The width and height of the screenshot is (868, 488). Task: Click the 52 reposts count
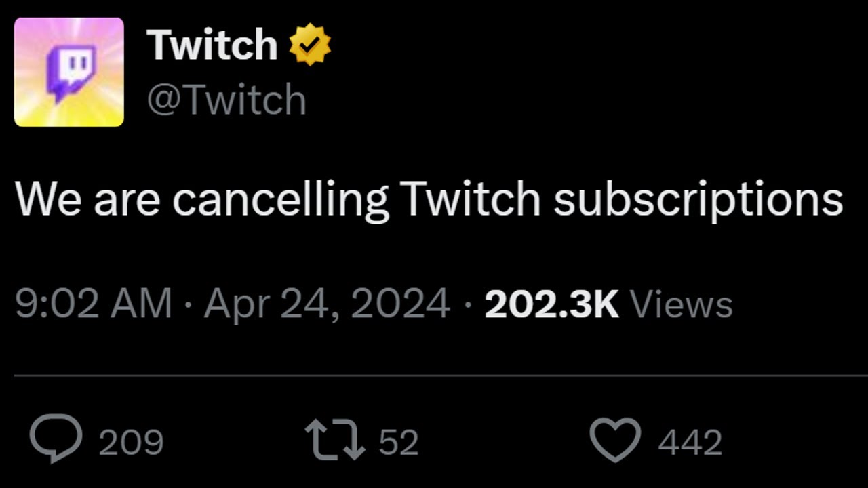399,443
